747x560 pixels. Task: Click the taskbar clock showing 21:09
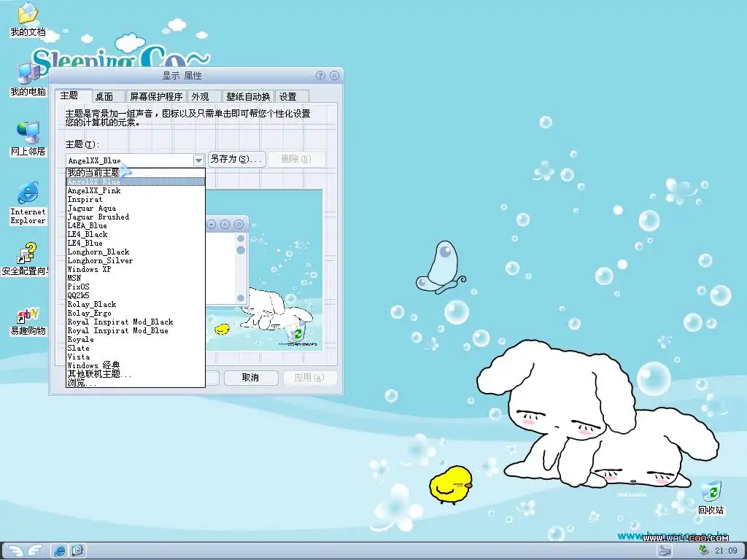726,551
